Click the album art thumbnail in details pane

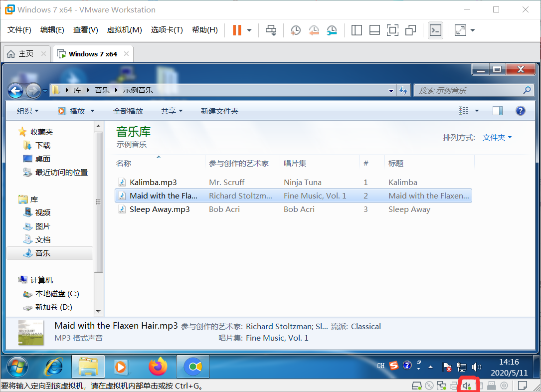coord(31,333)
